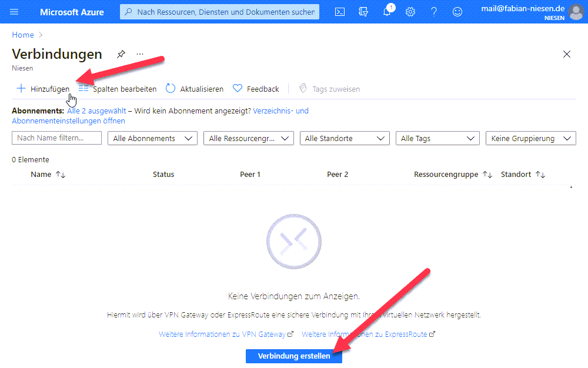Open Weitere Informationen zu ExpressRoute
The image size is (588, 368).
[x=368, y=334]
